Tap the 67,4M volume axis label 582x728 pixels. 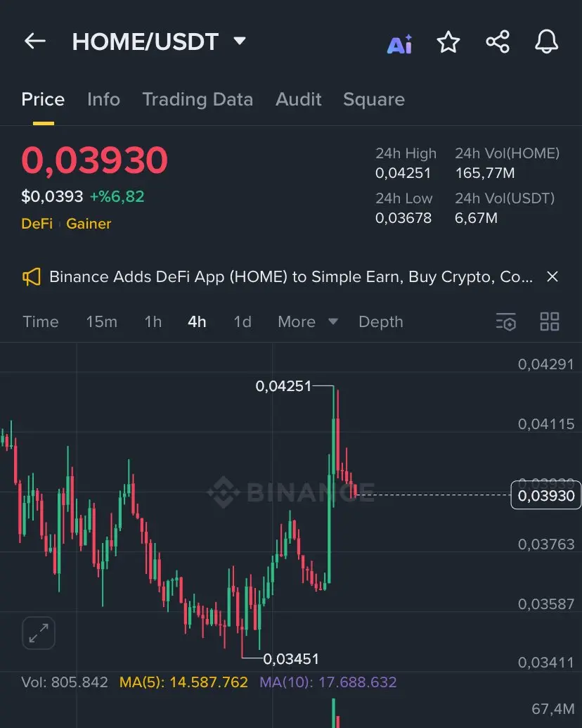click(x=552, y=709)
